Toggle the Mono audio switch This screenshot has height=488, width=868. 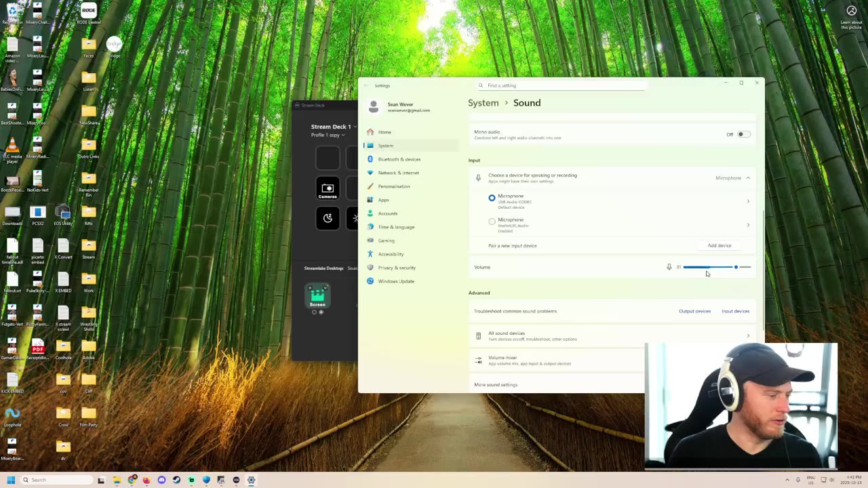click(x=743, y=134)
